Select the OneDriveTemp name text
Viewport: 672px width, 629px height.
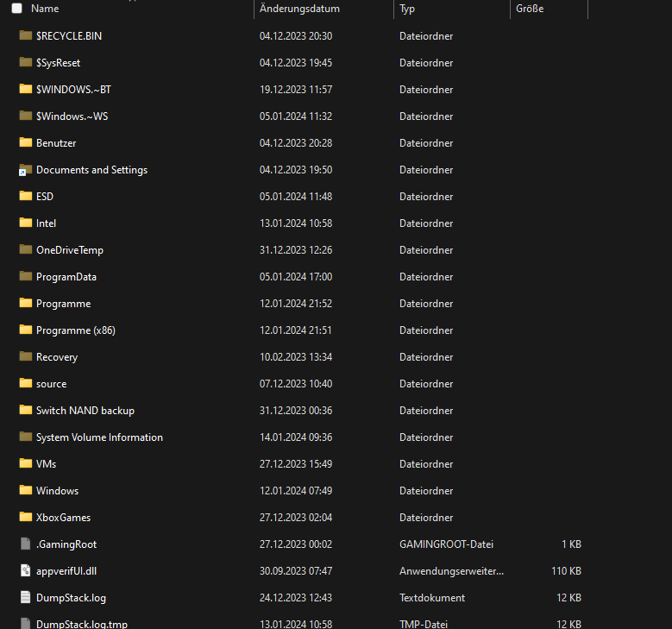click(x=70, y=250)
